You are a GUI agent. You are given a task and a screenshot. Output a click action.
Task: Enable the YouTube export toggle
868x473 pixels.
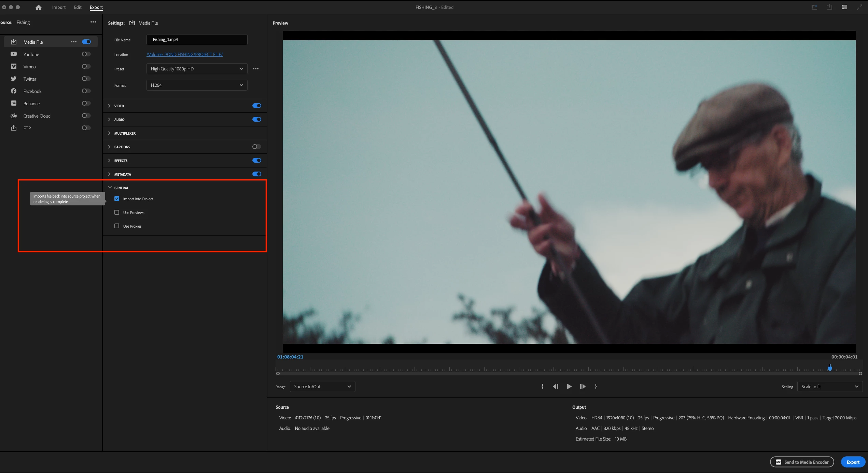86,54
